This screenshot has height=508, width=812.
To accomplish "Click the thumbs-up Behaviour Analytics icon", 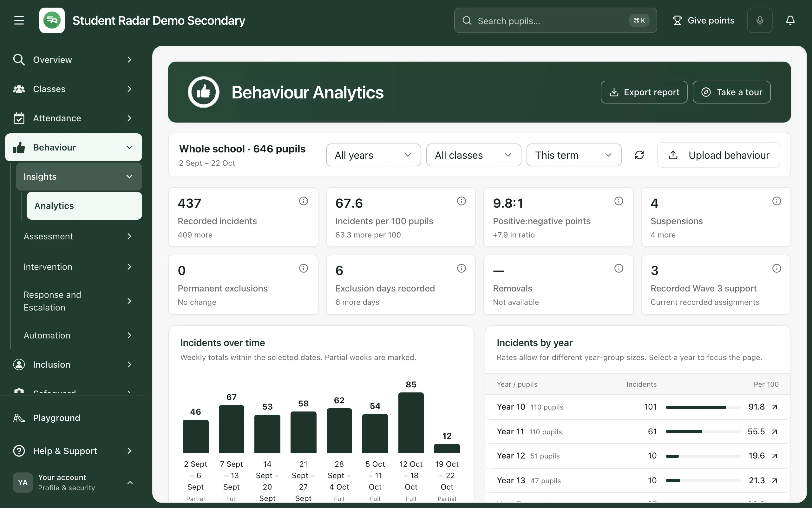I will (203, 92).
